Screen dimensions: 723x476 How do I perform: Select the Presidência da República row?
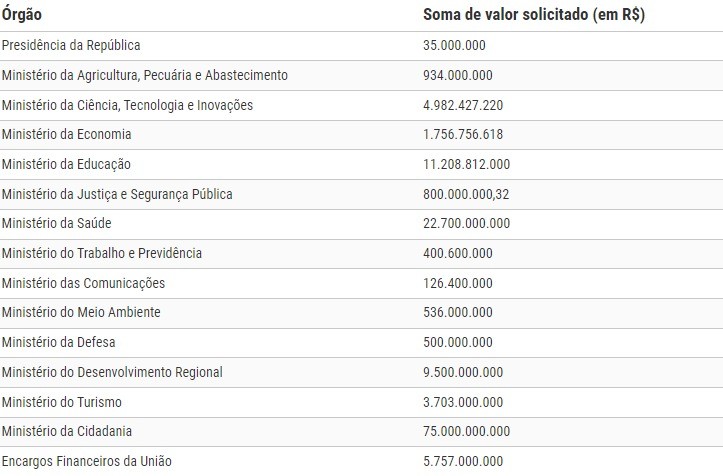362,46
